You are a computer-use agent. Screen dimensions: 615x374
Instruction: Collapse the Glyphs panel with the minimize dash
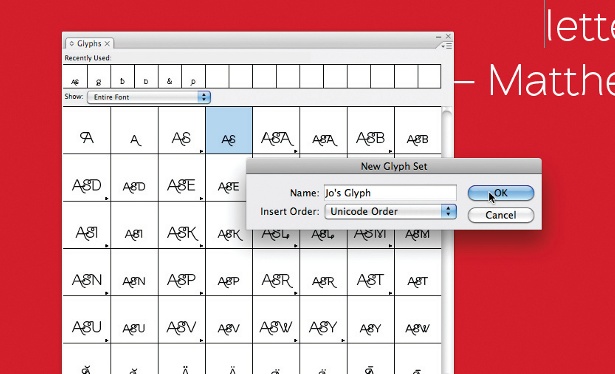point(439,36)
